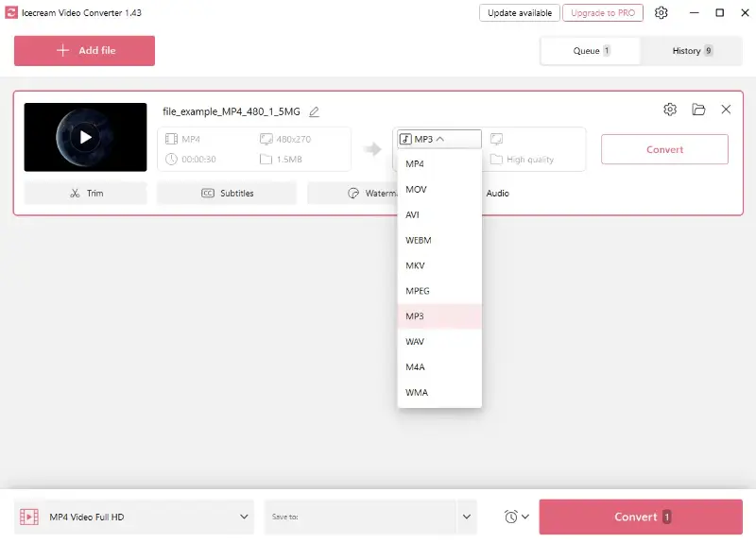The image size is (756, 543).
Task: Choose WEBM from format list
Action: (439, 240)
